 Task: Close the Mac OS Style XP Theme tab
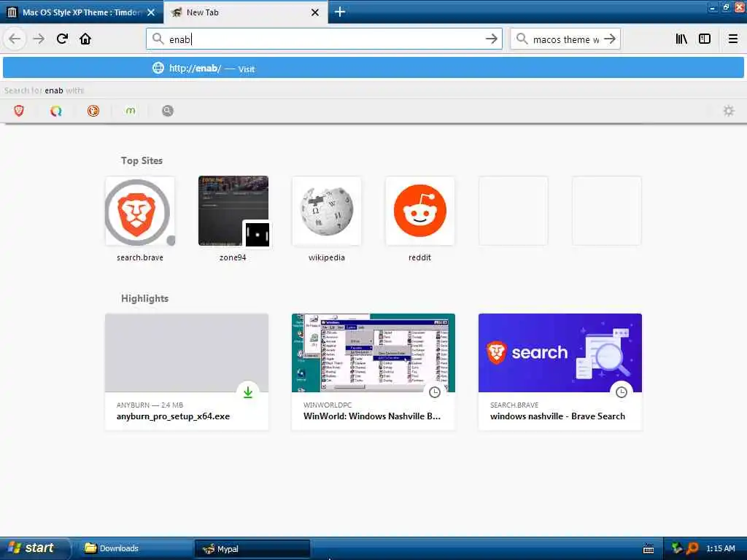(x=151, y=12)
